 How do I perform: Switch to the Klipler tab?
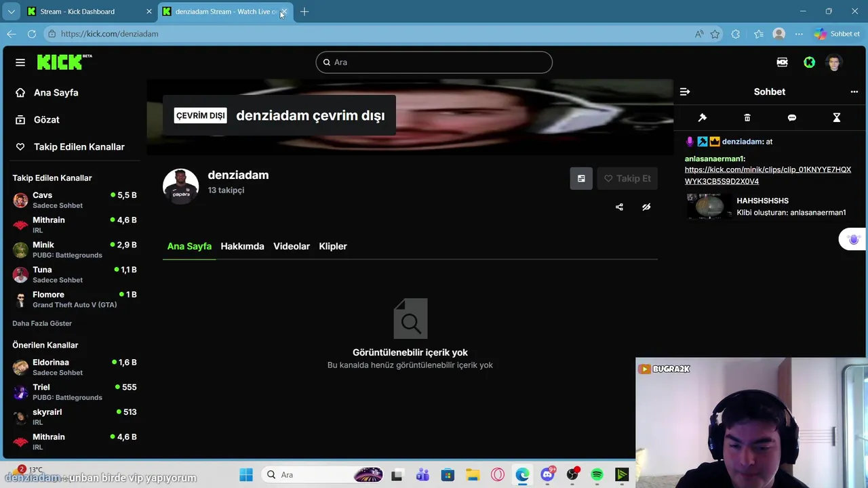(333, 246)
